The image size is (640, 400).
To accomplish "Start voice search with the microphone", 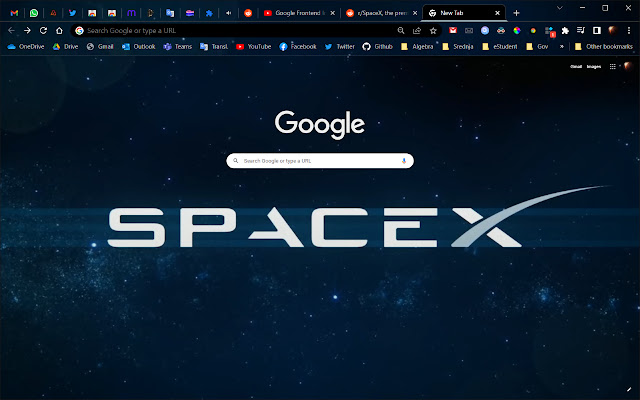I will coord(404,161).
